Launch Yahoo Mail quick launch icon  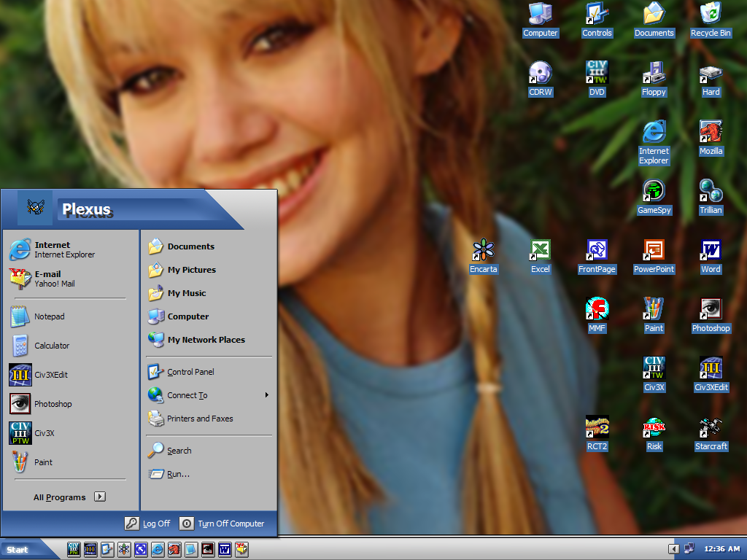click(241, 550)
